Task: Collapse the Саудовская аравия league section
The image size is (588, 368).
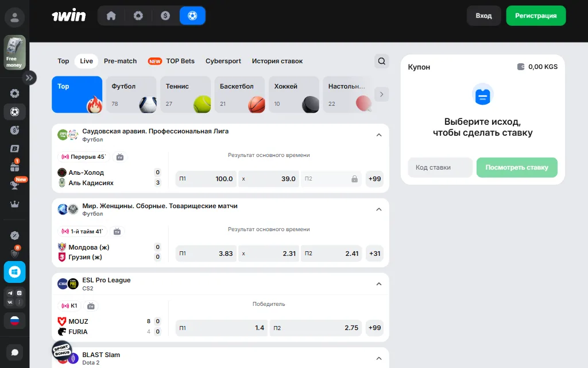Action: [379, 135]
